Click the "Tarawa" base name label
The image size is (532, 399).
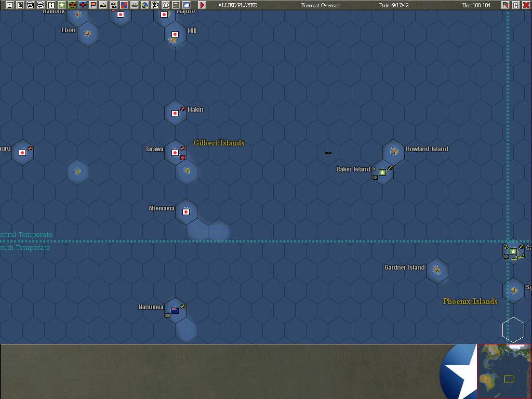click(154, 149)
